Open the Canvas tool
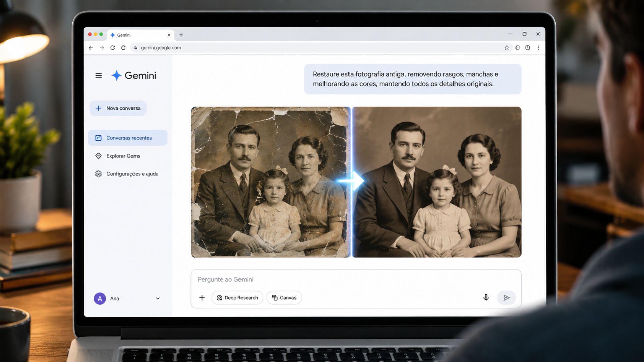Viewport: 644px width, 362px height. 284,298
